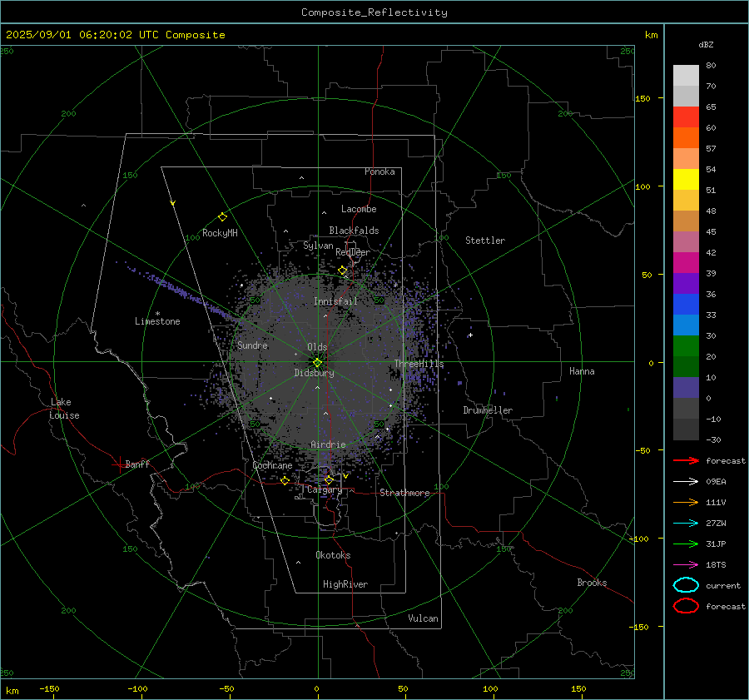Click the Sylvan town label
The height and width of the screenshot is (700, 749).
tap(318, 246)
